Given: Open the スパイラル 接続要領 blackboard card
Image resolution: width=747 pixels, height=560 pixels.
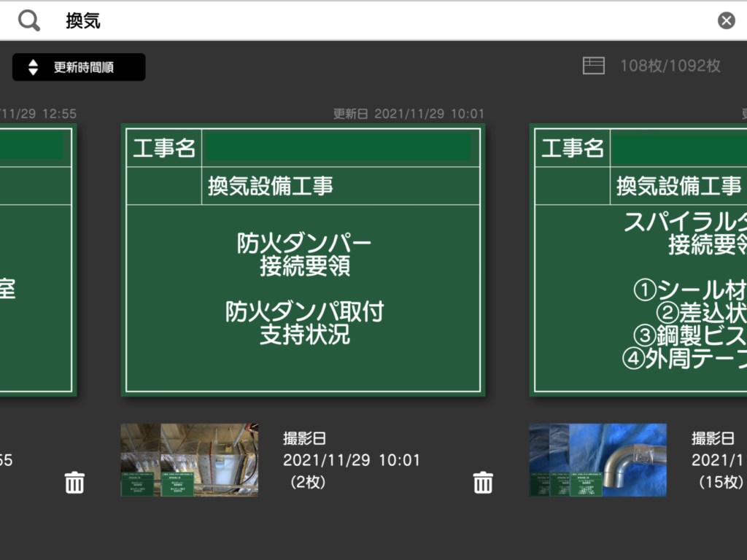Looking at the screenshot, I should point(638,260).
